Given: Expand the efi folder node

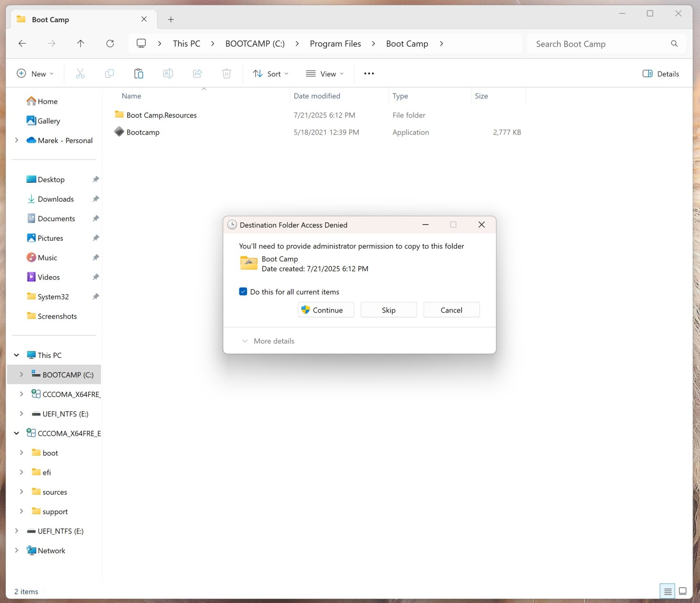Looking at the screenshot, I should [21, 472].
